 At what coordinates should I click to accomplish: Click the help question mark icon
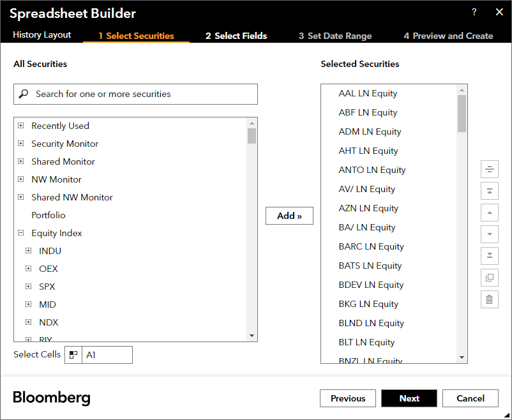(474, 12)
